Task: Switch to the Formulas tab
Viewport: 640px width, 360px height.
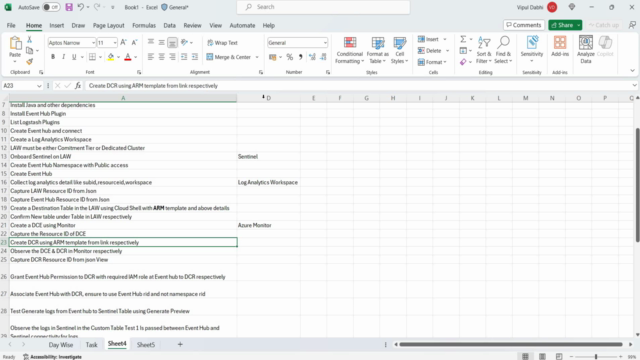Action: tap(144, 25)
